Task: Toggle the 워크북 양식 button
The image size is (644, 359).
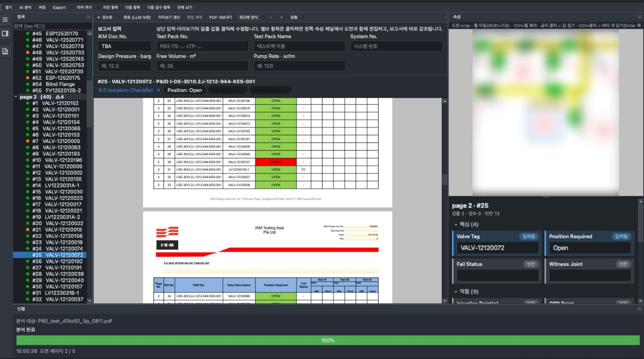Action: (x=249, y=17)
